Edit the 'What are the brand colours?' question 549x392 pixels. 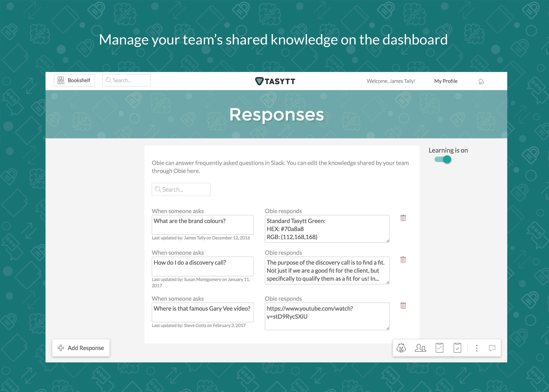pos(203,224)
